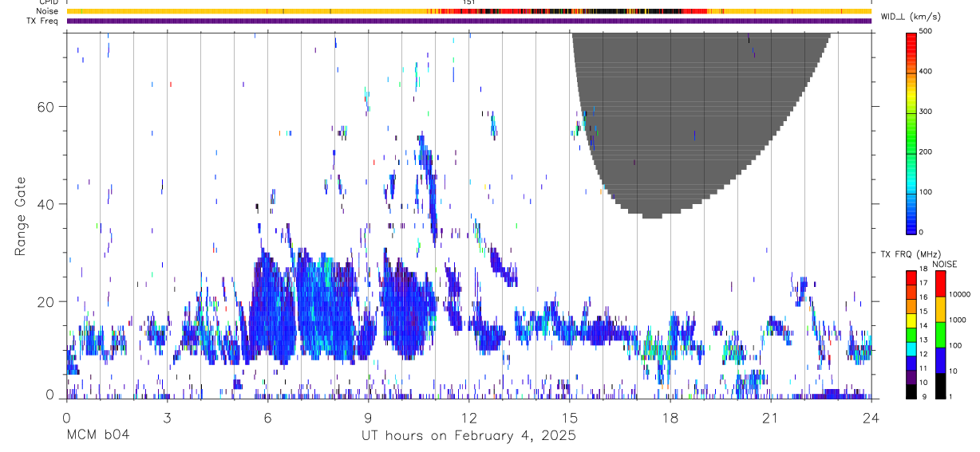
Task: Click 'UT hours on February 4, 2025' axis title
Action: [469, 436]
